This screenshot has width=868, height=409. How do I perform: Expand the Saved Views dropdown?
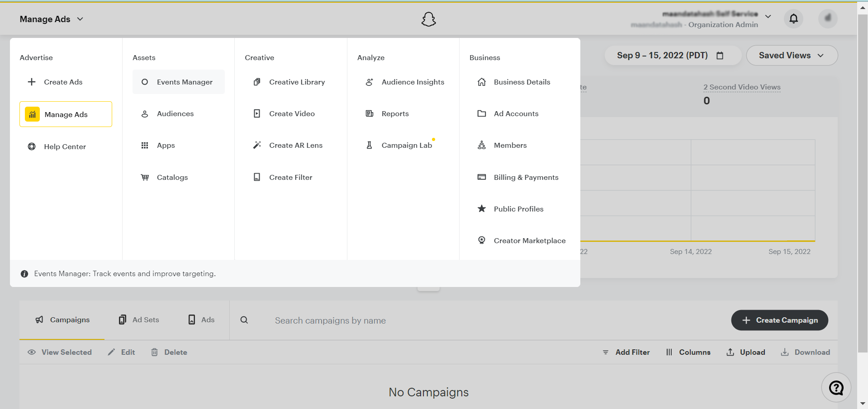coord(792,55)
